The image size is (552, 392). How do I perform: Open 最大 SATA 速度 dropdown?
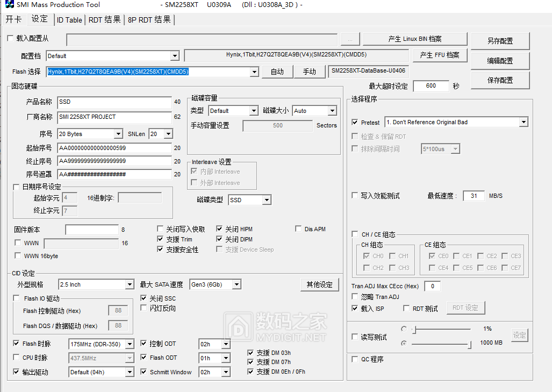[x=236, y=284]
